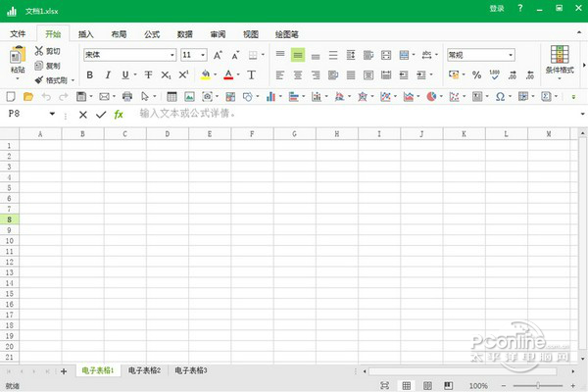Add a new sheet with plus button
This screenshot has width=588, height=392.
[x=64, y=371]
